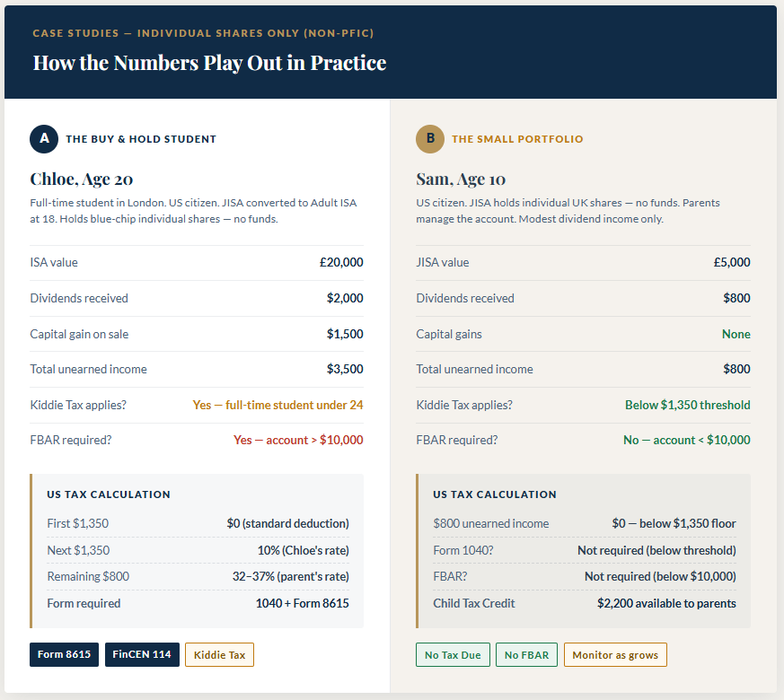
Task: Click the No Tax Due tag
Action: (453, 655)
